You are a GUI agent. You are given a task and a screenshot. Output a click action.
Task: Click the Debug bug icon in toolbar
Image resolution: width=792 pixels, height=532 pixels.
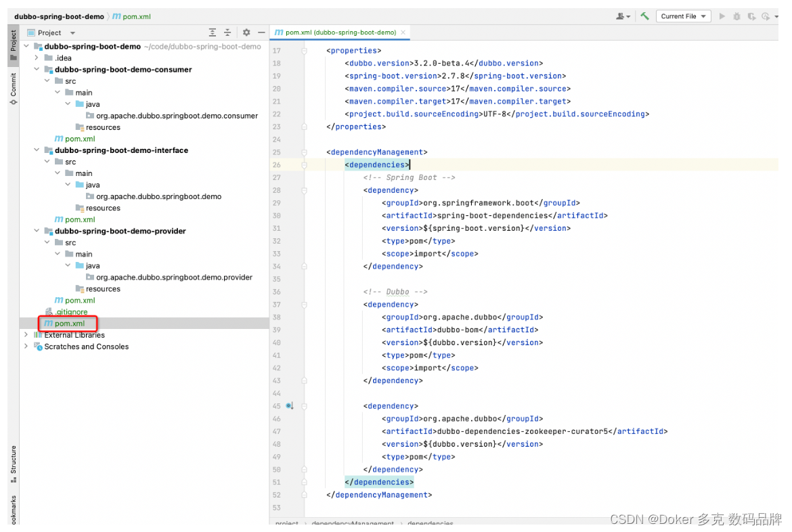coord(737,16)
